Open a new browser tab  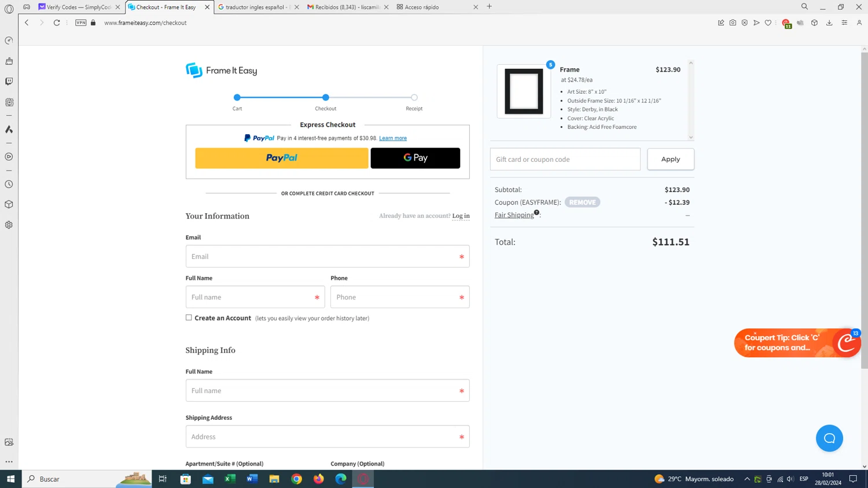[490, 7]
